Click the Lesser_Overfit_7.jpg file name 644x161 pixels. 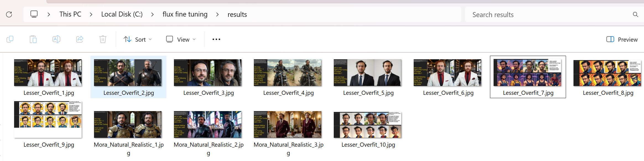[x=528, y=93]
